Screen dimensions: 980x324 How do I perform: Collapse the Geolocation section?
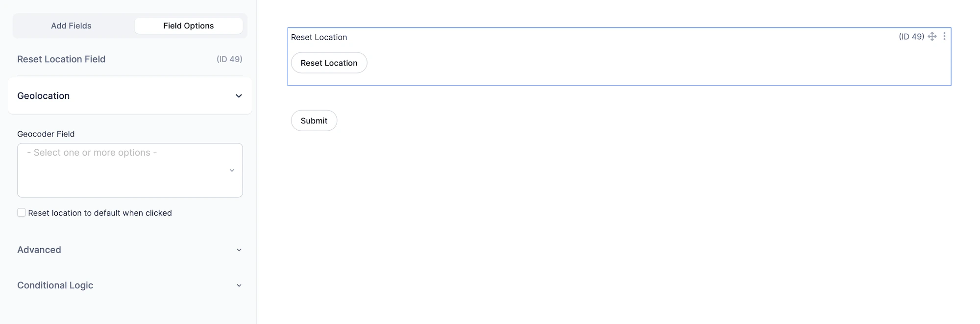pyautogui.click(x=239, y=96)
